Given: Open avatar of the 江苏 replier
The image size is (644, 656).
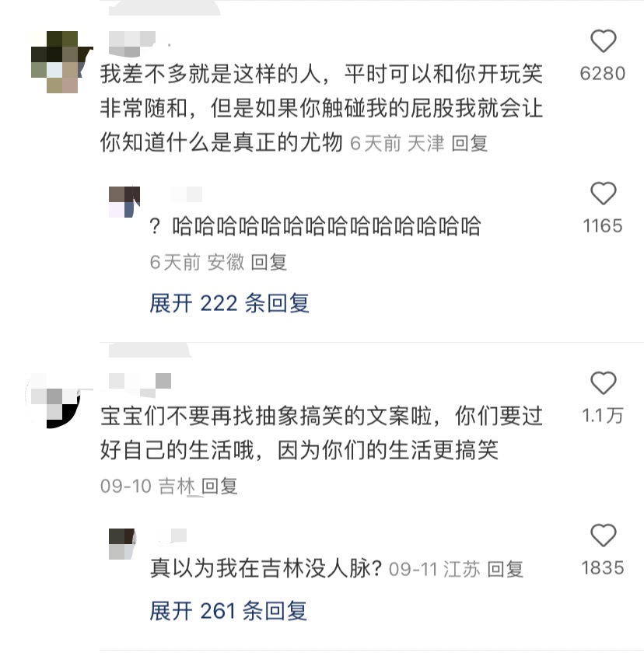Looking at the screenshot, I should [122, 544].
